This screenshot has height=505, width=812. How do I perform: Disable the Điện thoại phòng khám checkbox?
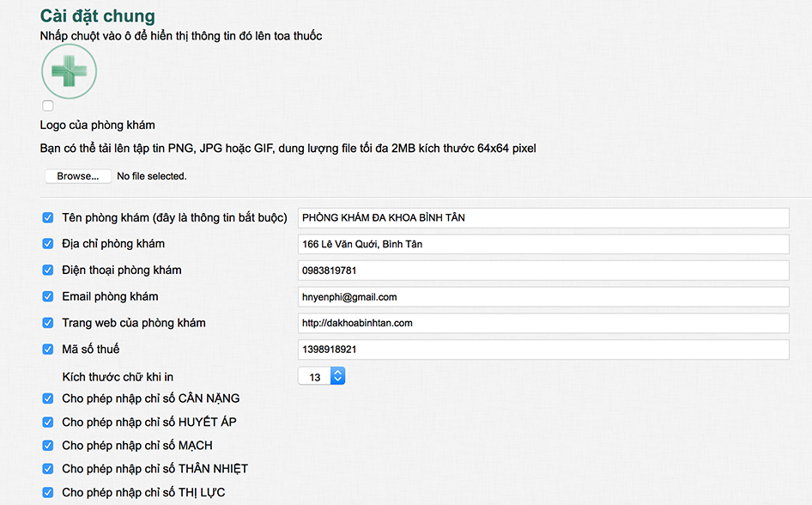48,271
